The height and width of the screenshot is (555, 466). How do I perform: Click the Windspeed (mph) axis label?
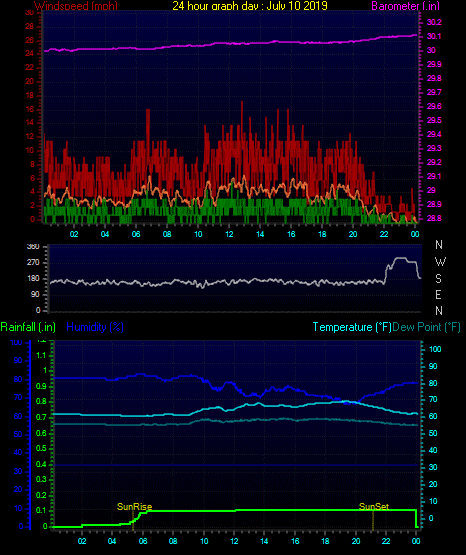click(x=76, y=6)
